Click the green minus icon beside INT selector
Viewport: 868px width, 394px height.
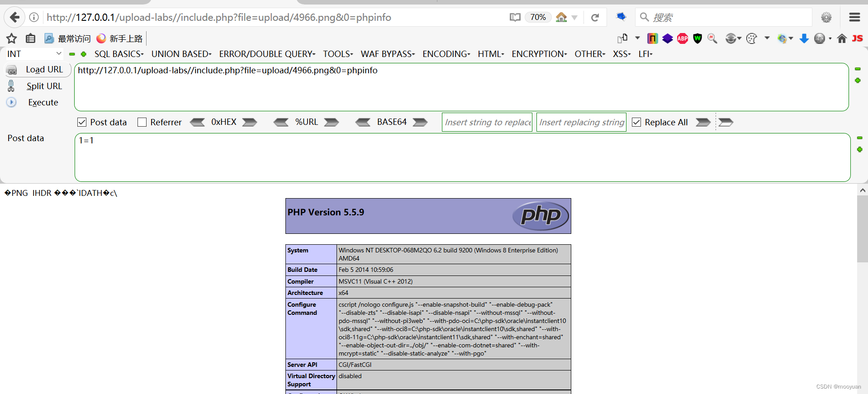point(72,54)
